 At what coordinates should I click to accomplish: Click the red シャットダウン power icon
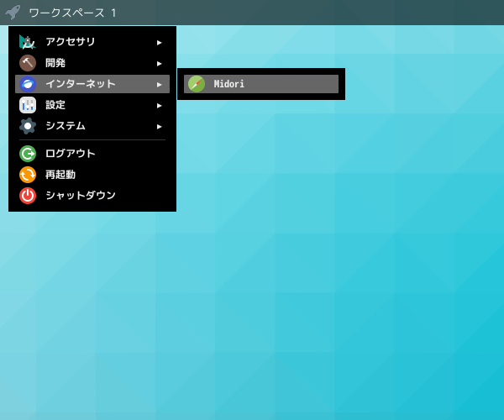coord(28,196)
